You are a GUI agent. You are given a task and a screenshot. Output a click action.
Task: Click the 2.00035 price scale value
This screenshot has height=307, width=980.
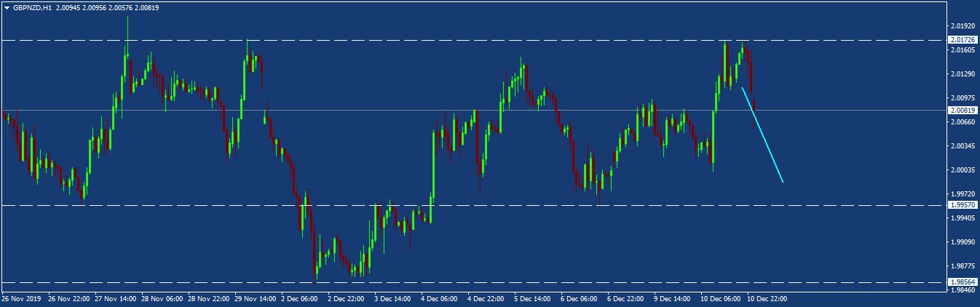point(963,170)
